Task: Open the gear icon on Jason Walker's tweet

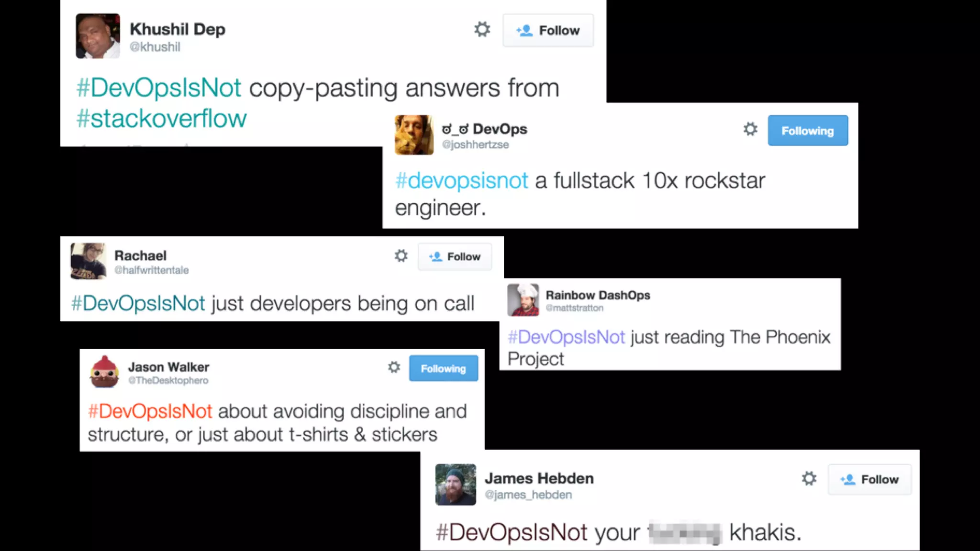Action: pos(394,367)
